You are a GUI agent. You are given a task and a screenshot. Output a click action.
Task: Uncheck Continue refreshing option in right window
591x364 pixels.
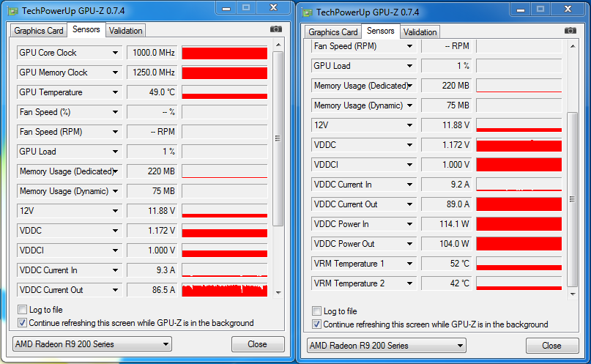(x=317, y=324)
